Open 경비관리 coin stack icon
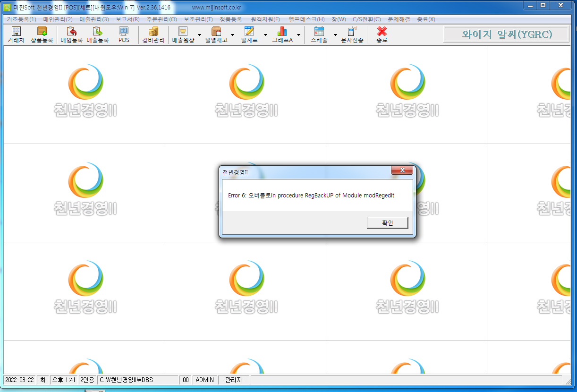The image size is (577, 392). click(153, 35)
